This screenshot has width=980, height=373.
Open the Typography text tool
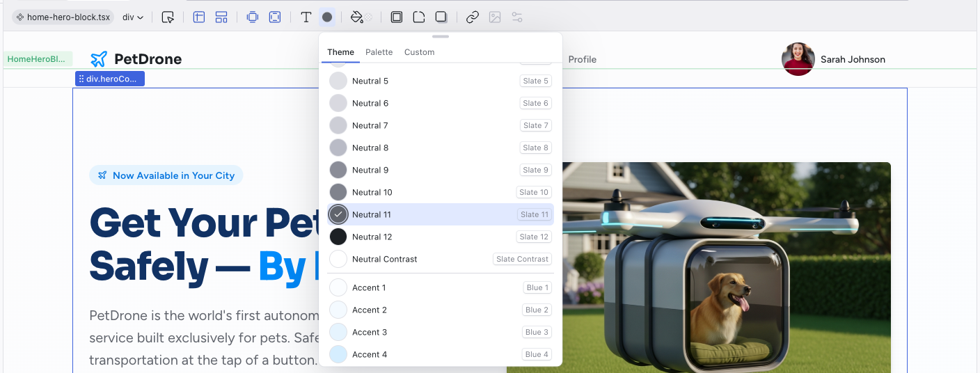[306, 17]
